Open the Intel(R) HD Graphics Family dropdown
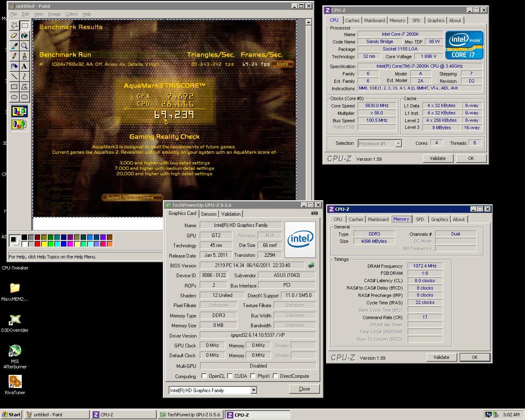The image size is (525, 420). [253, 390]
